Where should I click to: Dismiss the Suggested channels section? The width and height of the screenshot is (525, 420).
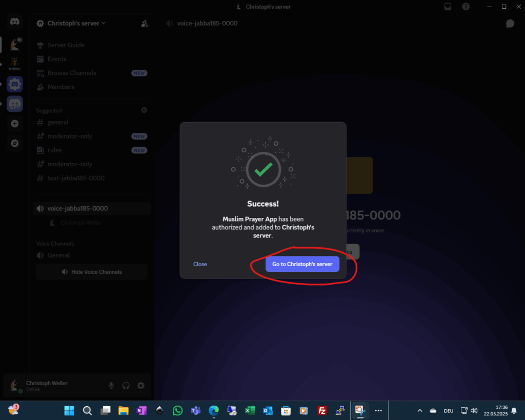[x=144, y=110]
